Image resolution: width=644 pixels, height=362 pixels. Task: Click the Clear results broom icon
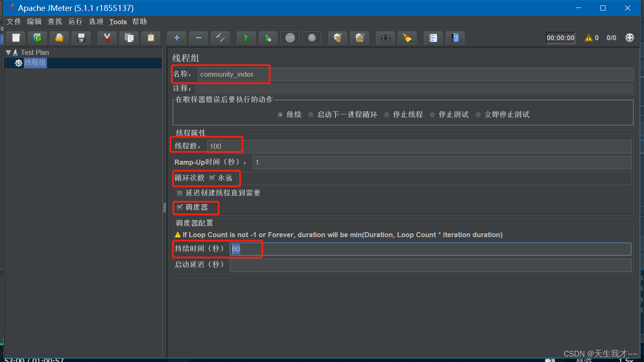(338, 38)
